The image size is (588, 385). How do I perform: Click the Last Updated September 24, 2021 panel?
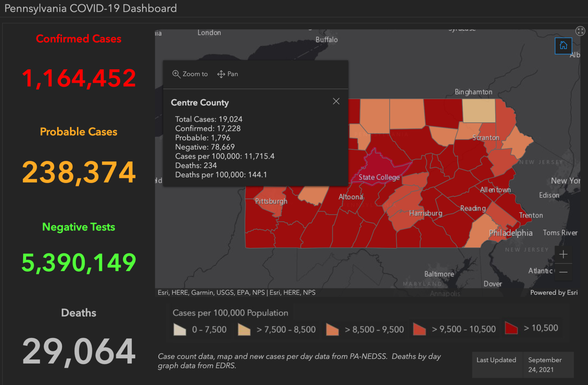point(522,364)
